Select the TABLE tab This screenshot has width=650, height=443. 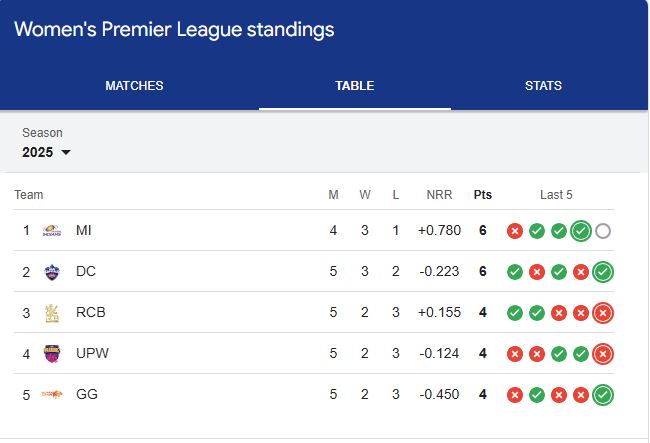point(355,85)
